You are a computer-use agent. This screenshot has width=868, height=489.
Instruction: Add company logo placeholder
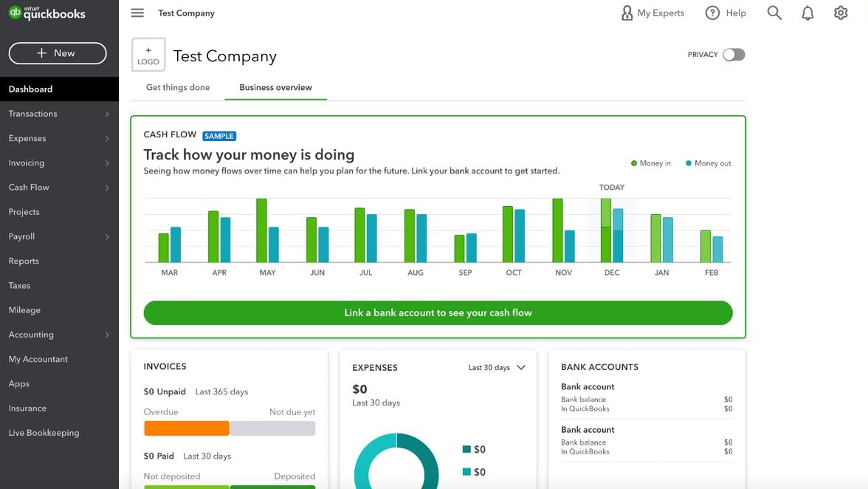pyautogui.click(x=148, y=55)
